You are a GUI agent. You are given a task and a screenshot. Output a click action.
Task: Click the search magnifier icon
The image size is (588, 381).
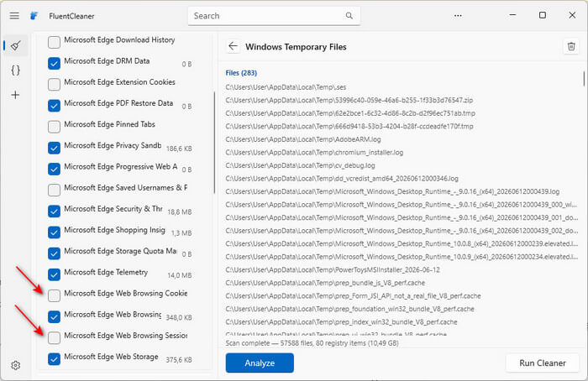[349, 16]
